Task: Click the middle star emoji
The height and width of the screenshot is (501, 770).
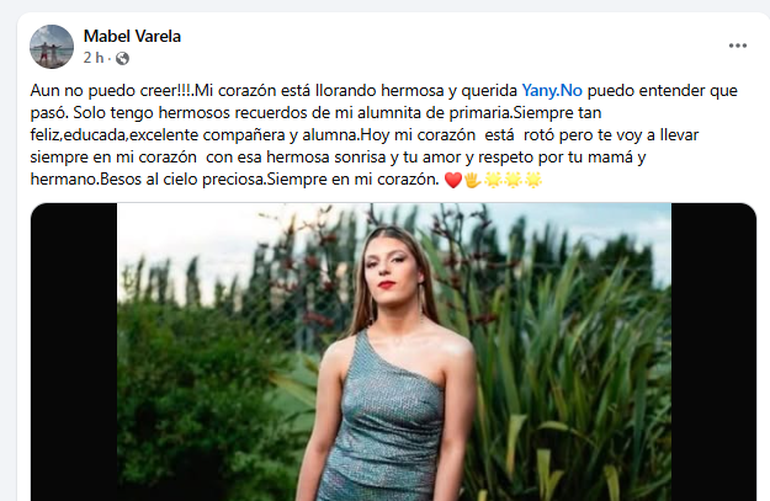Action: 513,180
